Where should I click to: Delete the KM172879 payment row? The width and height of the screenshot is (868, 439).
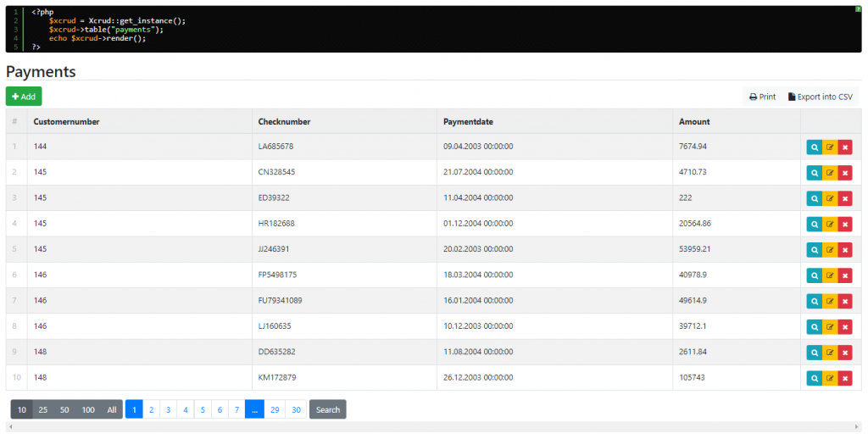click(845, 378)
